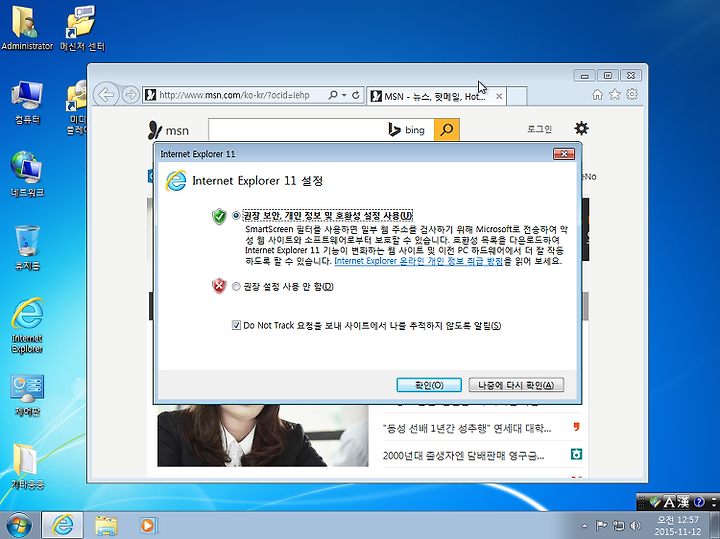This screenshot has height=539, width=720.
Task: Click the search magnifier in the address bar
Action: click(x=332, y=95)
